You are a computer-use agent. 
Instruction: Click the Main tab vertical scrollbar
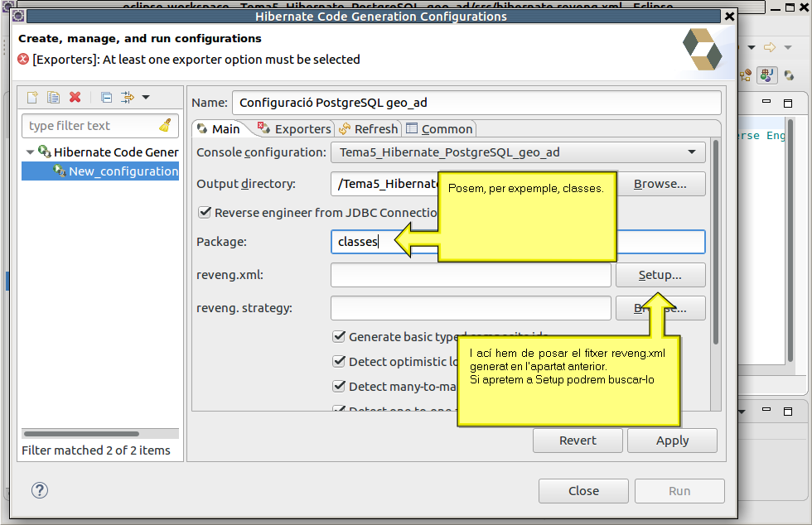point(716,243)
